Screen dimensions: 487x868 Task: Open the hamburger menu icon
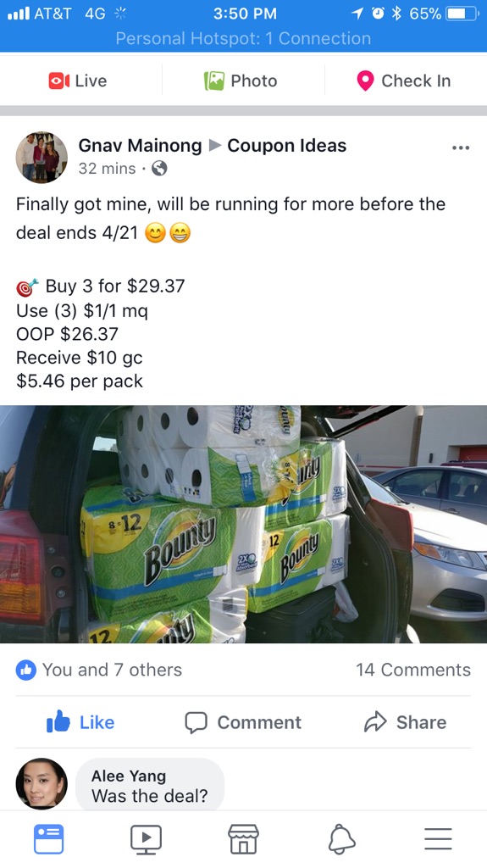pos(439,839)
